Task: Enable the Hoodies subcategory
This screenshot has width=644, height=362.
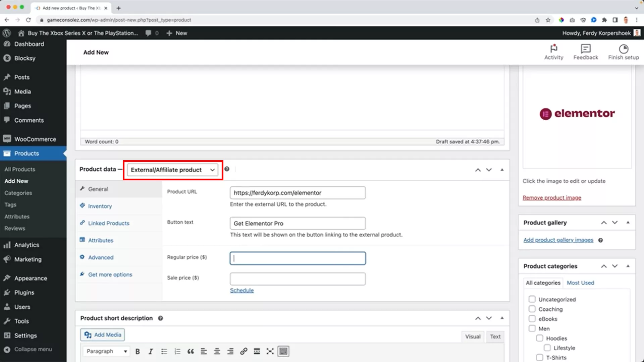Action: click(x=540, y=338)
